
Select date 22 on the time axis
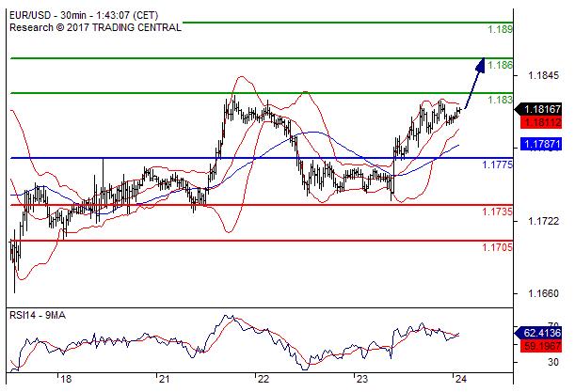pos(264,379)
